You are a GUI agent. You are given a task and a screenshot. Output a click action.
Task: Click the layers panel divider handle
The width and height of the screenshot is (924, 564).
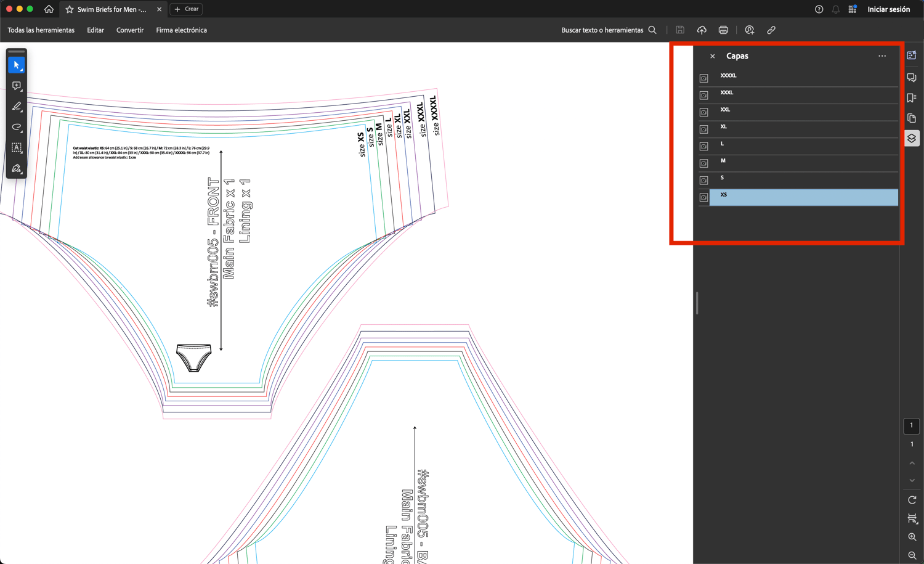tap(697, 303)
